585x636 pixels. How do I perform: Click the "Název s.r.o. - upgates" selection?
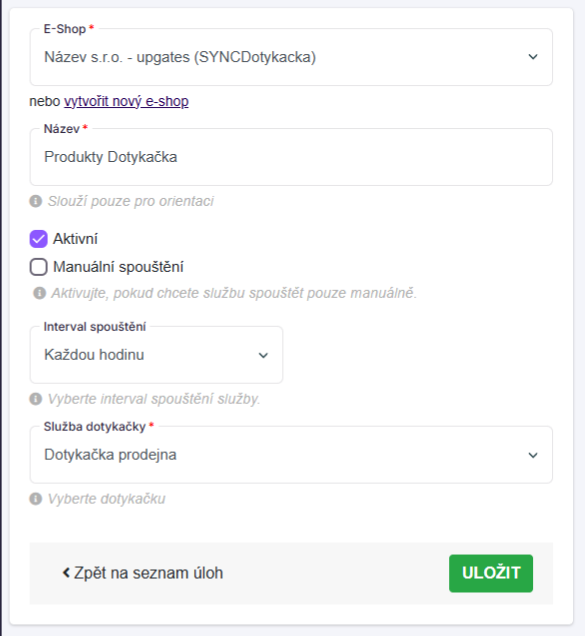point(291,57)
